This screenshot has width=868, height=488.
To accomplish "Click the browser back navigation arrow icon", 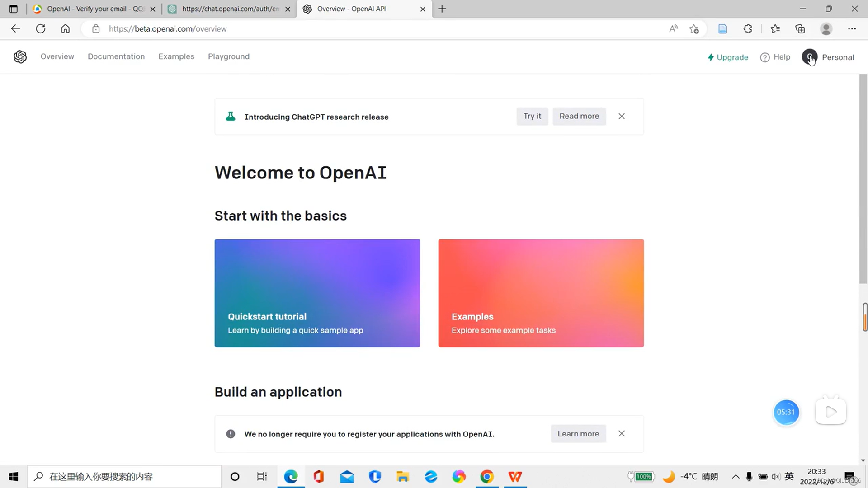I will click(15, 28).
